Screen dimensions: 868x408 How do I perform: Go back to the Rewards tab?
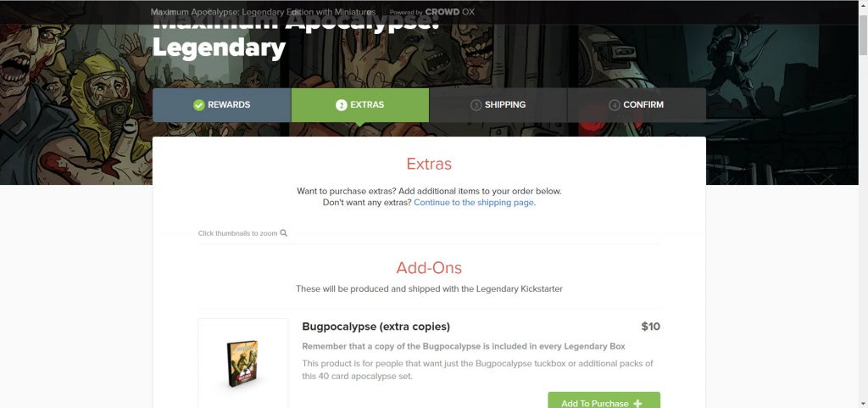(x=222, y=104)
